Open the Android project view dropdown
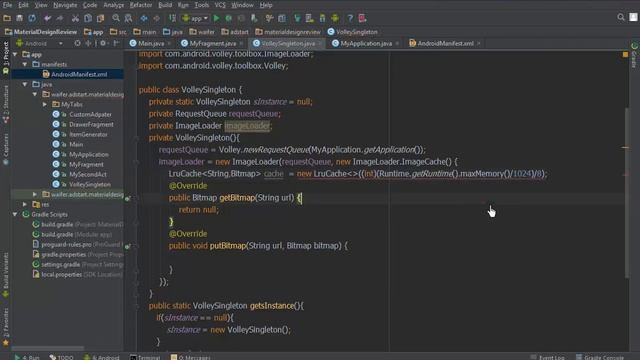 [40, 43]
